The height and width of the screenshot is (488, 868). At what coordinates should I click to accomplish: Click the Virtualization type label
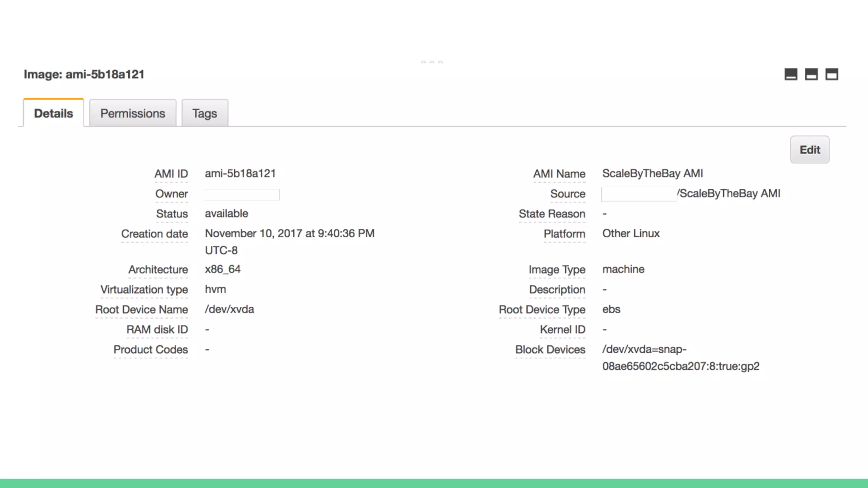144,290
